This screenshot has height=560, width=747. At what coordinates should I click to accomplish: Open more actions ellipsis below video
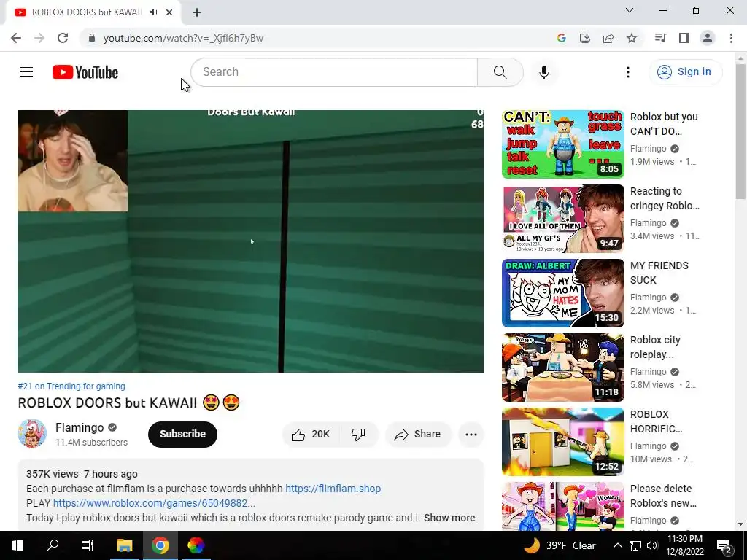pyautogui.click(x=471, y=435)
